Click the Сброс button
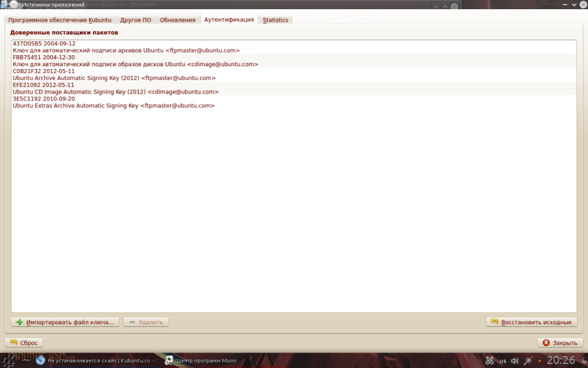This screenshot has width=588, height=368. click(24, 343)
